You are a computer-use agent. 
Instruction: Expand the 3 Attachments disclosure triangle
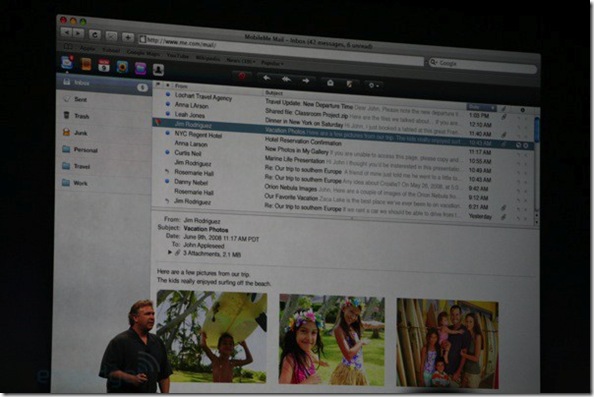(170, 252)
